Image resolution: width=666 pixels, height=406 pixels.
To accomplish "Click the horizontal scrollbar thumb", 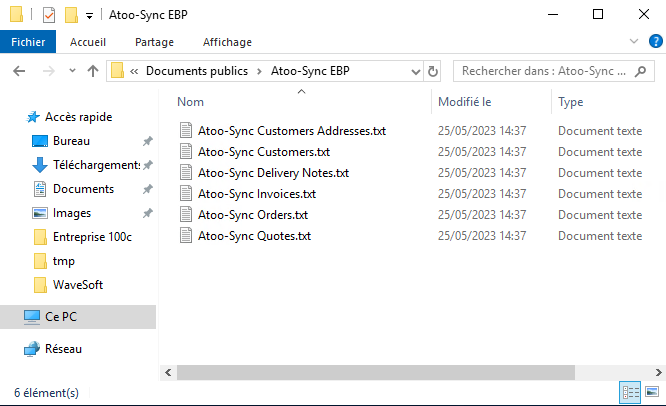I will pos(376,372).
